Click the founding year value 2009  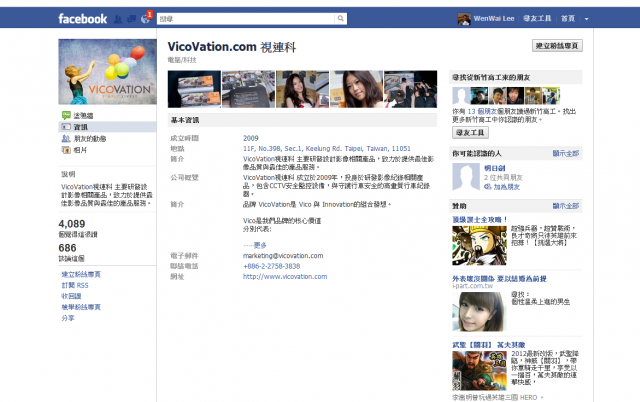click(251, 138)
